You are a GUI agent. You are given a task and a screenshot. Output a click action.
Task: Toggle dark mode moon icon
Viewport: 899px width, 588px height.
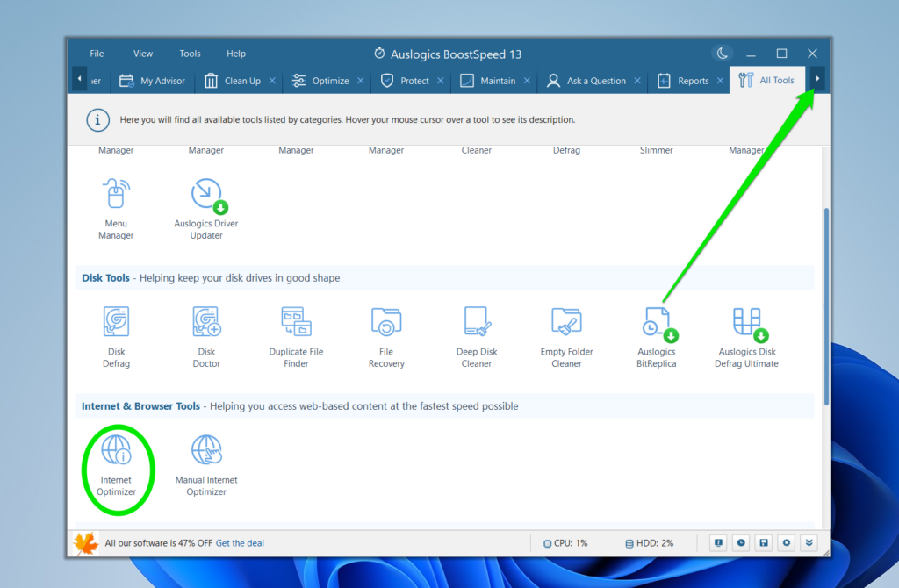[x=723, y=54]
